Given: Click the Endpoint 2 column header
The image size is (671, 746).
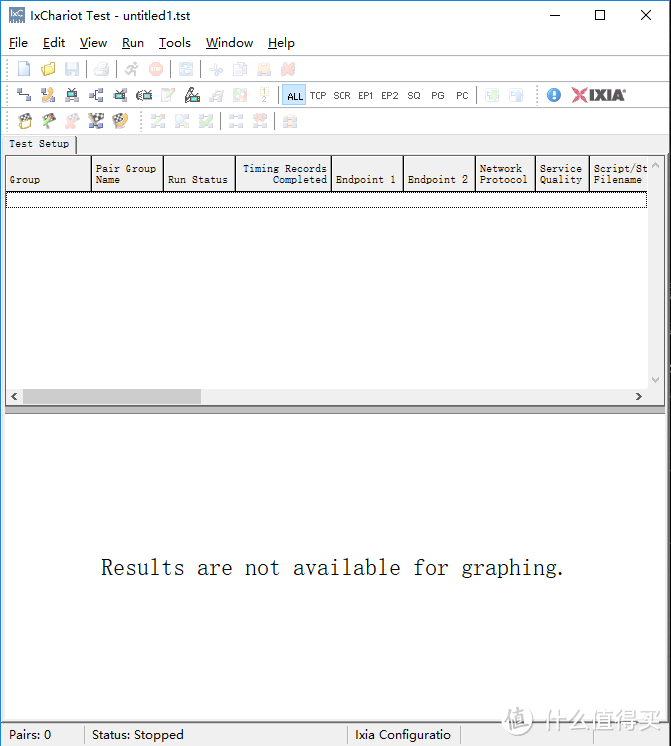Looking at the screenshot, I should pyautogui.click(x=439, y=174).
